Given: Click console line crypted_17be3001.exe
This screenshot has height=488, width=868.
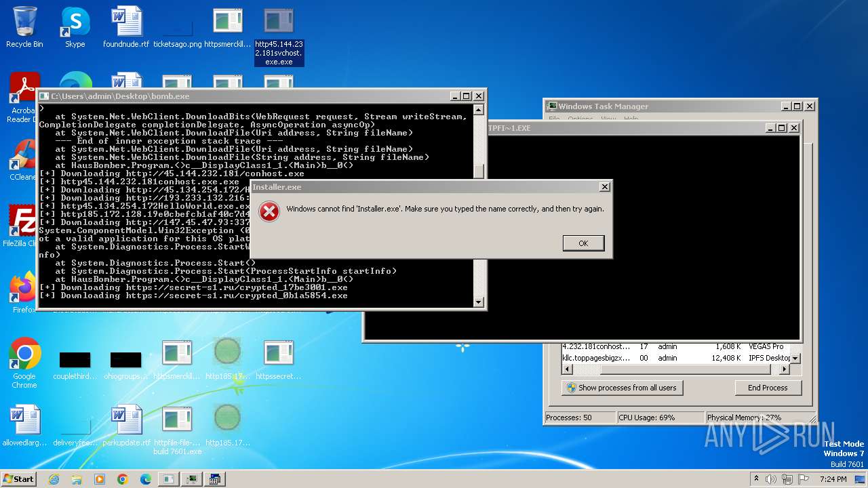Looking at the screenshot, I should point(193,287).
